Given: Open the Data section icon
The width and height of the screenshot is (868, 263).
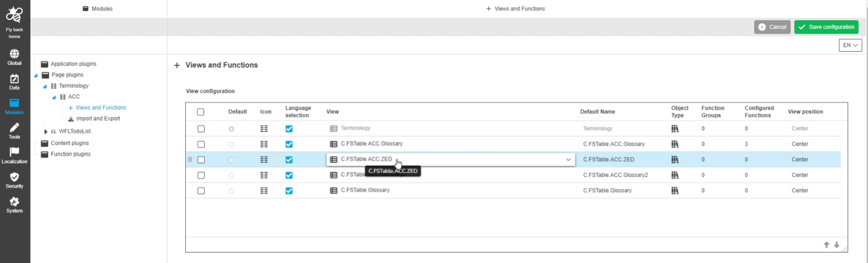Looking at the screenshot, I should tap(14, 79).
